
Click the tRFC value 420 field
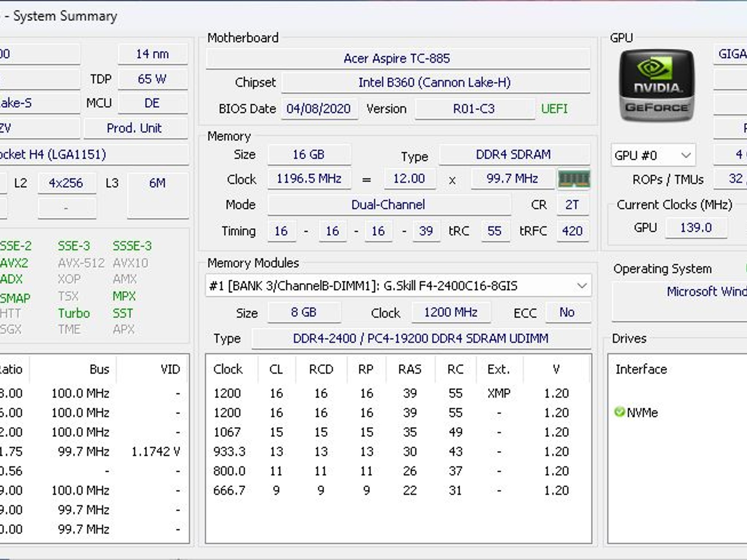572,231
